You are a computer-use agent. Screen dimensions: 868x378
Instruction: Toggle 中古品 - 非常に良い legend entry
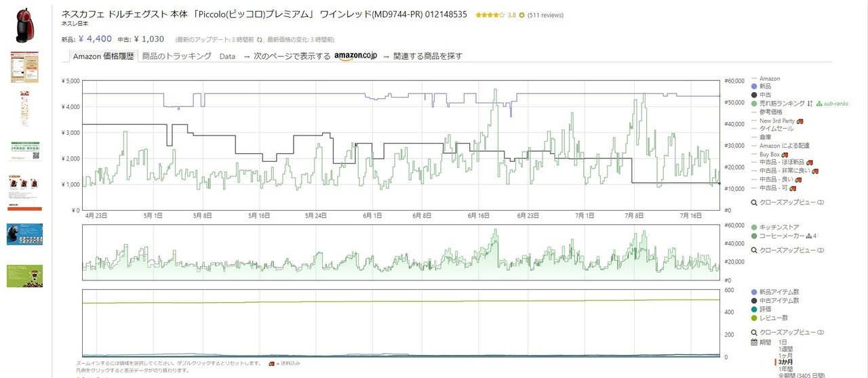783,171
